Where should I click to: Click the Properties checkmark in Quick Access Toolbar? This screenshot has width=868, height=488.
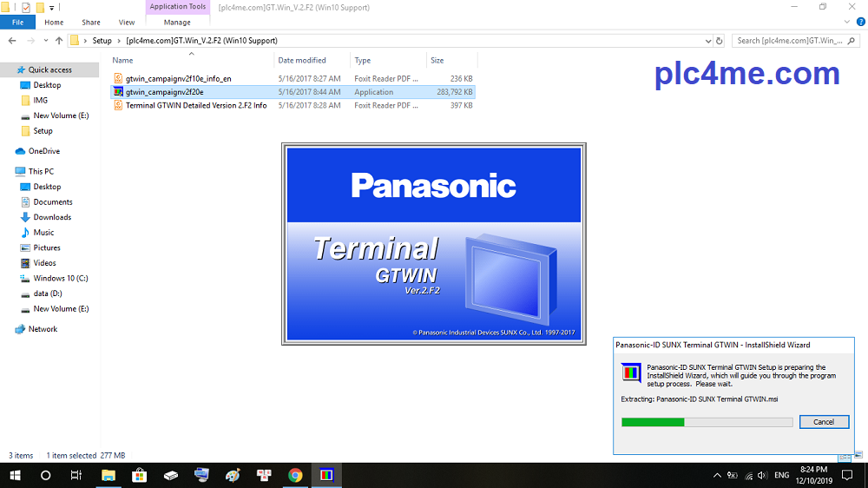pos(25,8)
